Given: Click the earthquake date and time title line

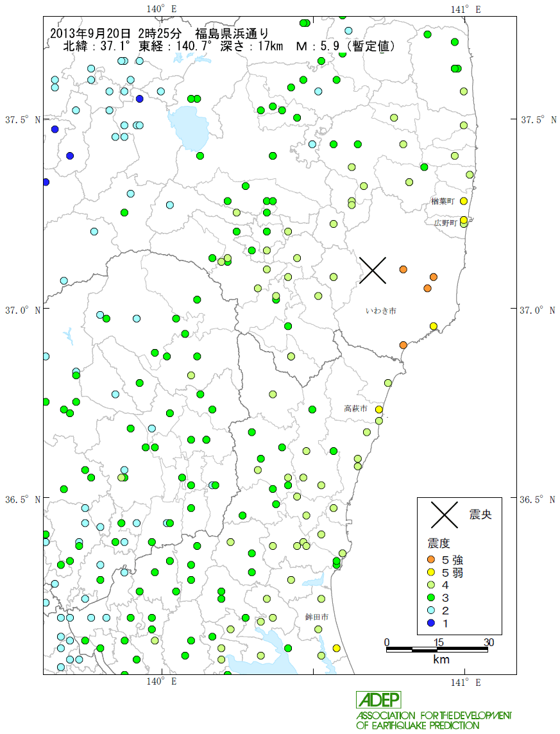Looking at the screenshot, I should (x=159, y=33).
